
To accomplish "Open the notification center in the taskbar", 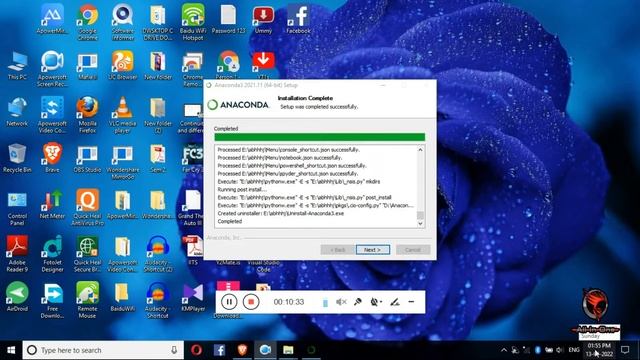I will (x=625, y=350).
